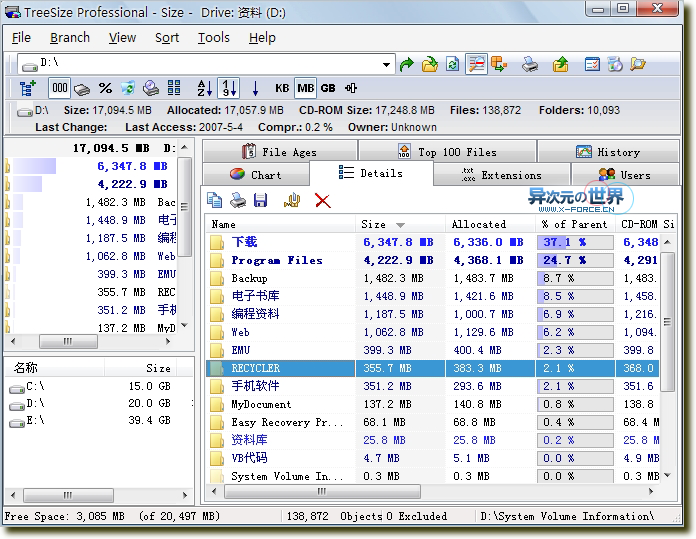Click the folder search magnifier icon
This screenshot has width=696, height=539.
638,65
